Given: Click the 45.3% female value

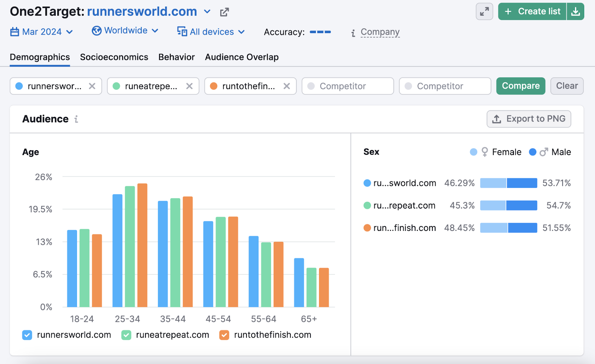Looking at the screenshot, I should point(462,205).
